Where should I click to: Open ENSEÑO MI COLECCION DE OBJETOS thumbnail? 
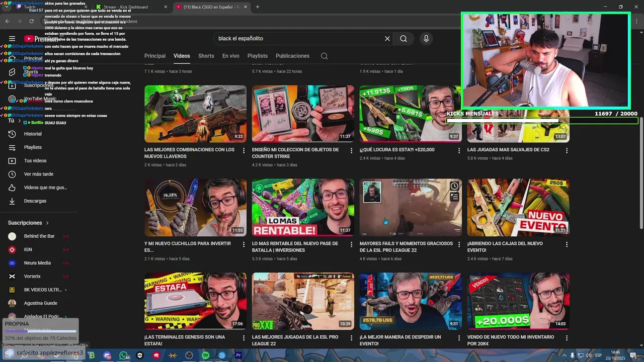[303, 114]
